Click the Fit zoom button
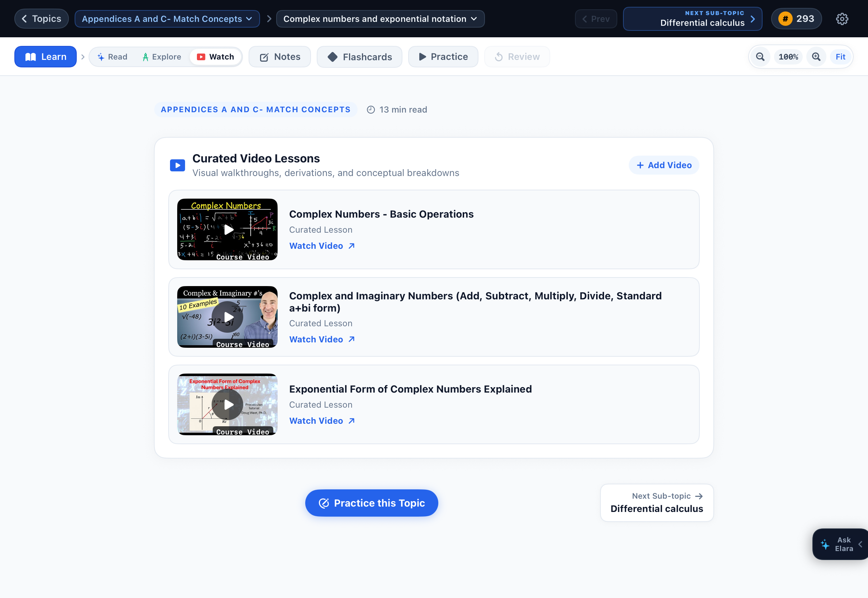The height and width of the screenshot is (598, 868). [840, 57]
